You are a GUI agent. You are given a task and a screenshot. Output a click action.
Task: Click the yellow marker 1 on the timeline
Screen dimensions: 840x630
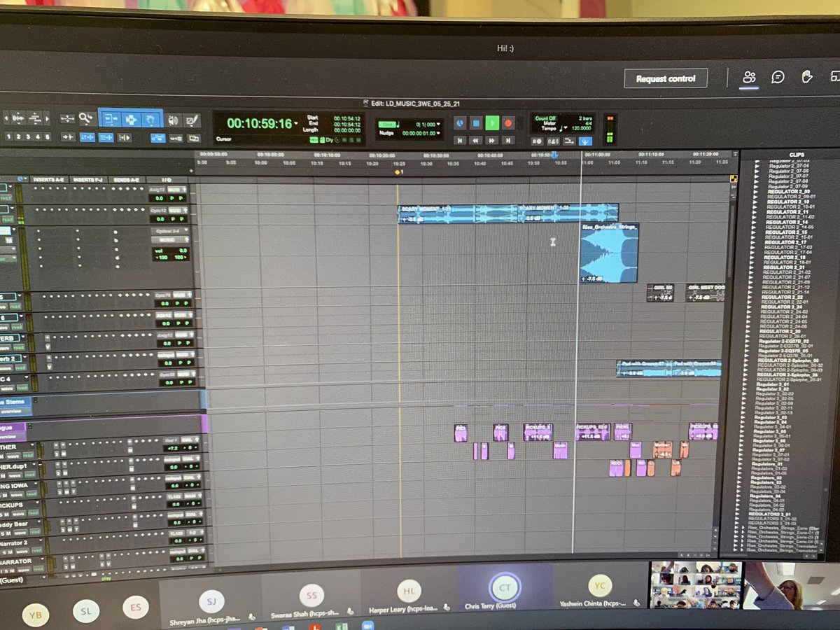pyautogui.click(x=398, y=171)
